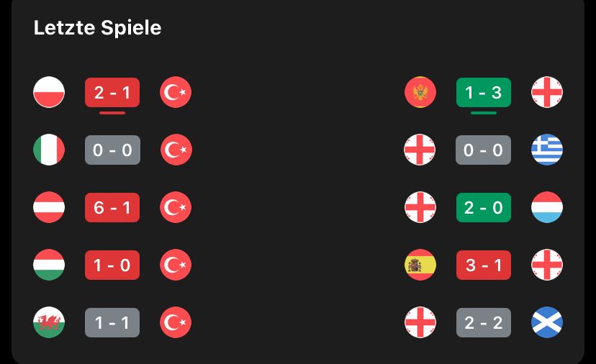Choose the Wales dragon flag
Viewport: 596px width, 364px height.
(49, 322)
